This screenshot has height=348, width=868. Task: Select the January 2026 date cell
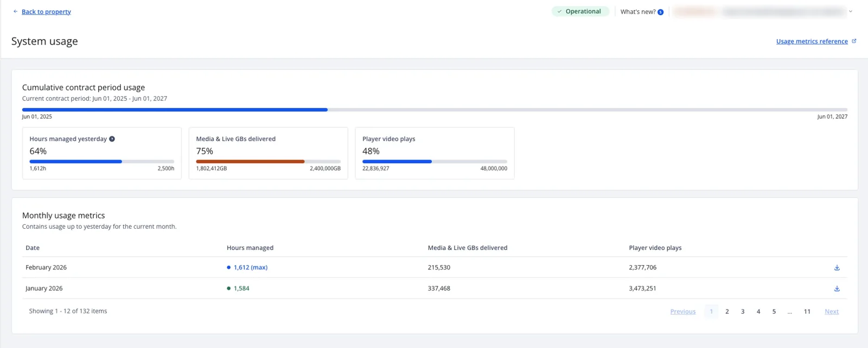44,288
